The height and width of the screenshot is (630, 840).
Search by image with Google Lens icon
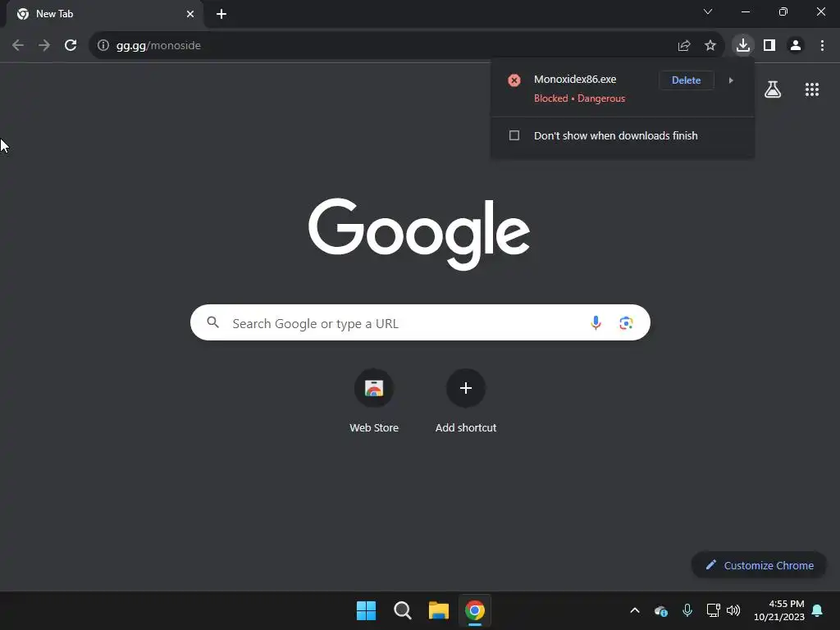(626, 322)
